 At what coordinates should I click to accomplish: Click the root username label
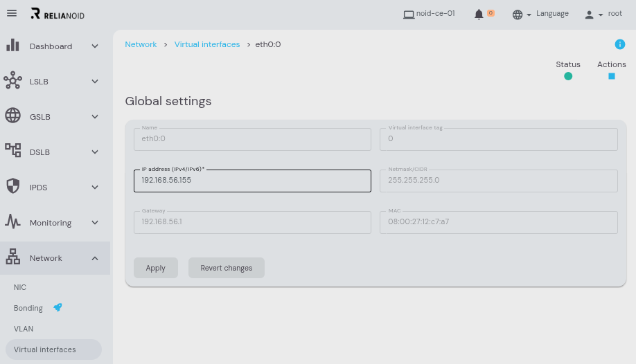tap(615, 13)
